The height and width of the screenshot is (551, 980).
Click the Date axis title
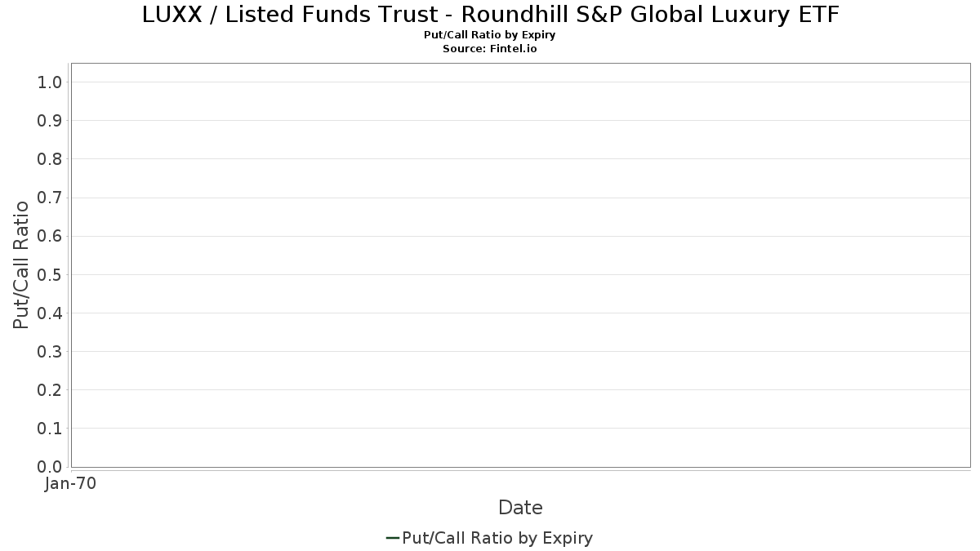(x=520, y=508)
